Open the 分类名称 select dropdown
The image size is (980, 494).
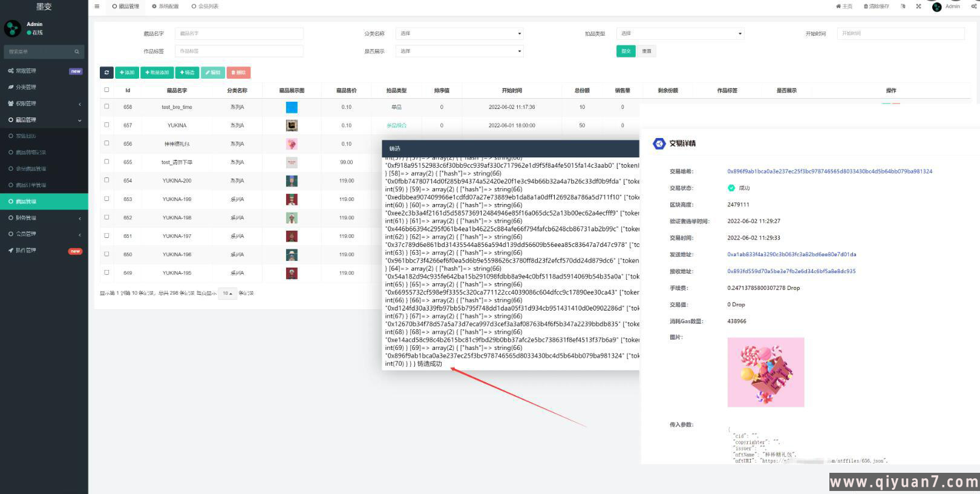pos(459,34)
